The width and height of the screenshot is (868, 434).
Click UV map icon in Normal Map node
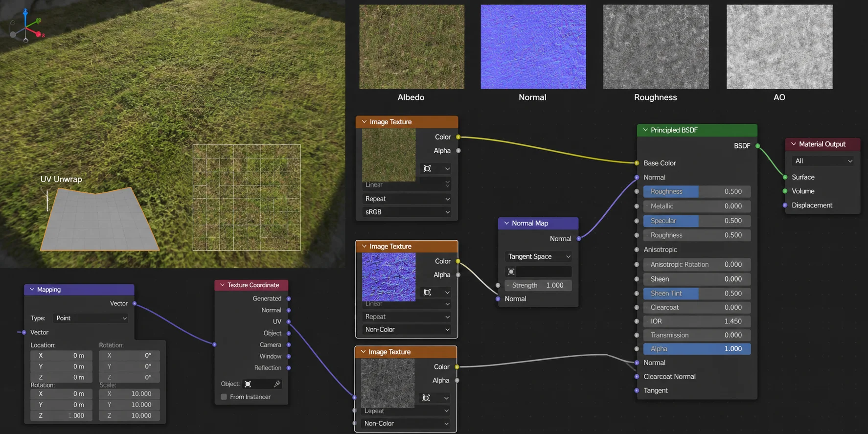[511, 272]
